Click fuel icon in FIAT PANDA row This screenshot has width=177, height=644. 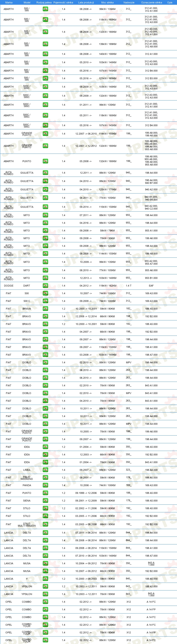click(45, 485)
